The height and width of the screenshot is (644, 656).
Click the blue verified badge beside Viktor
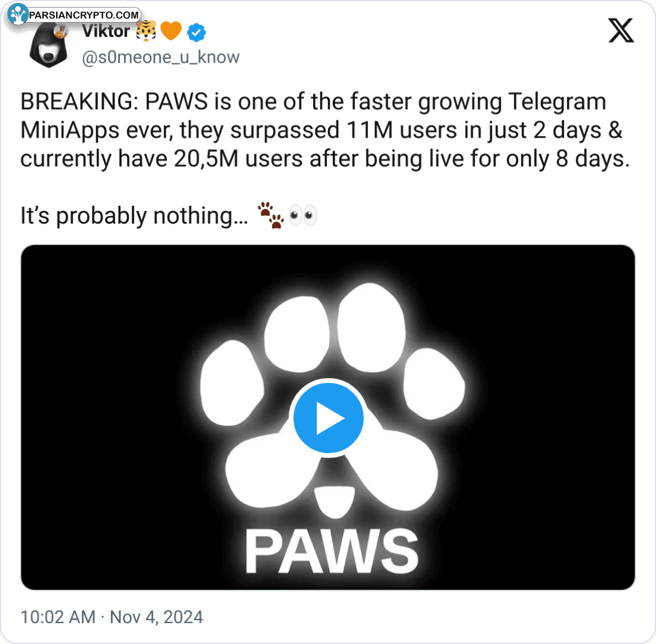click(x=196, y=32)
